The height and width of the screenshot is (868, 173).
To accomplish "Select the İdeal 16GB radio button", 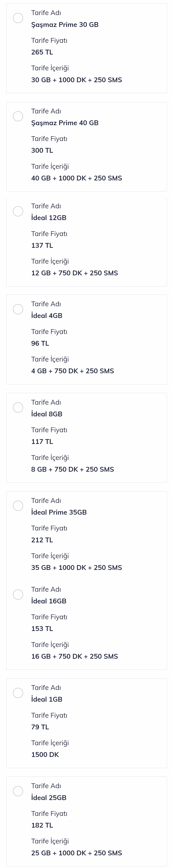I will point(18,594).
